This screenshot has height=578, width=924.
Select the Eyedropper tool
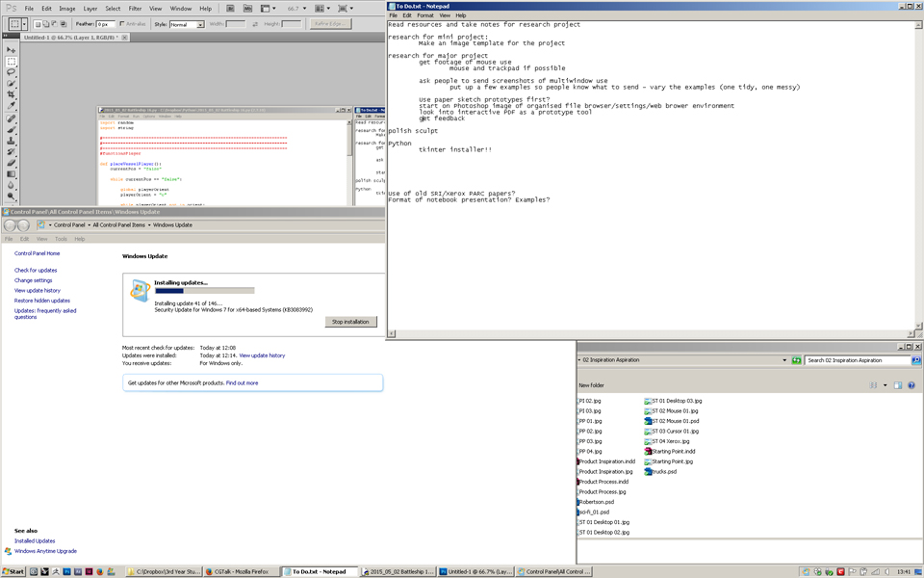coord(12,106)
